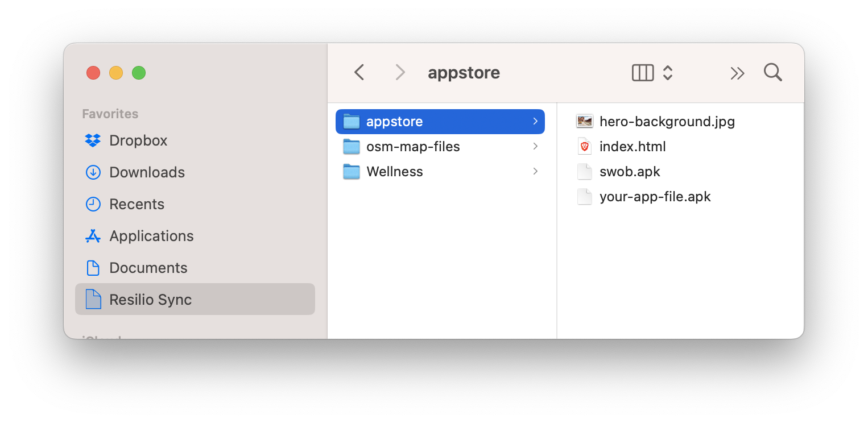
Task: Select the appstore folder
Action: point(394,122)
